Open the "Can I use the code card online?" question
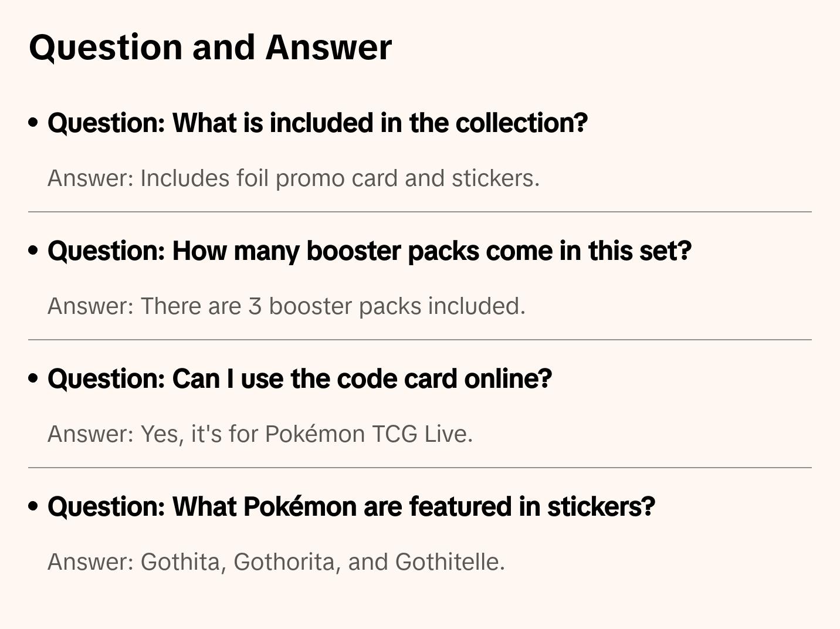The height and width of the screenshot is (629, 840). tap(300, 379)
